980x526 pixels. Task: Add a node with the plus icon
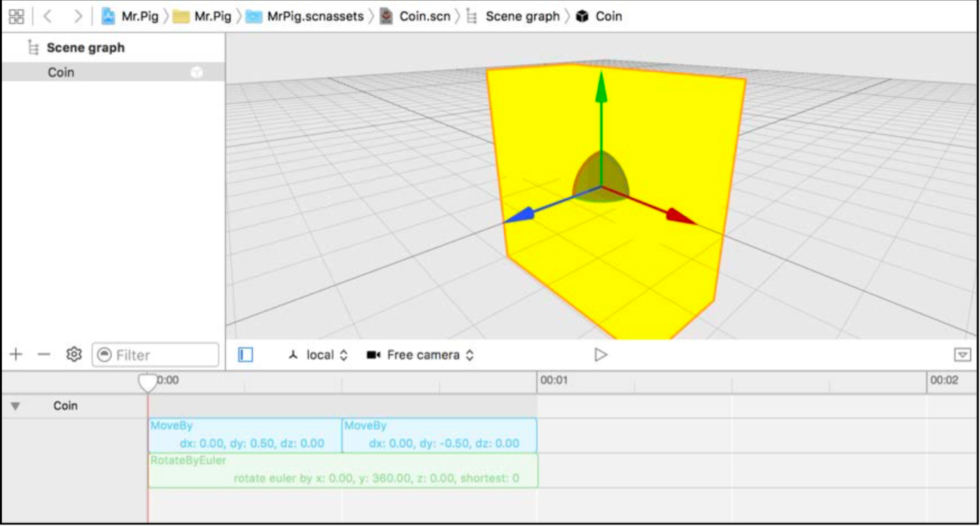click(16, 354)
